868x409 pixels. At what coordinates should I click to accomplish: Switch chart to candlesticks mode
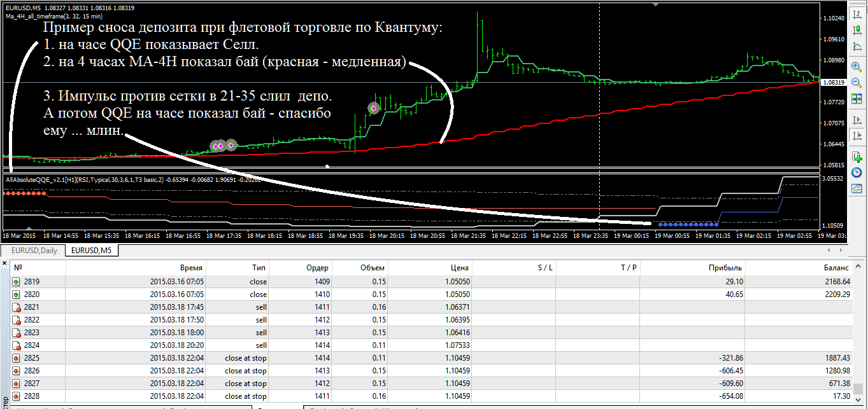click(x=857, y=29)
